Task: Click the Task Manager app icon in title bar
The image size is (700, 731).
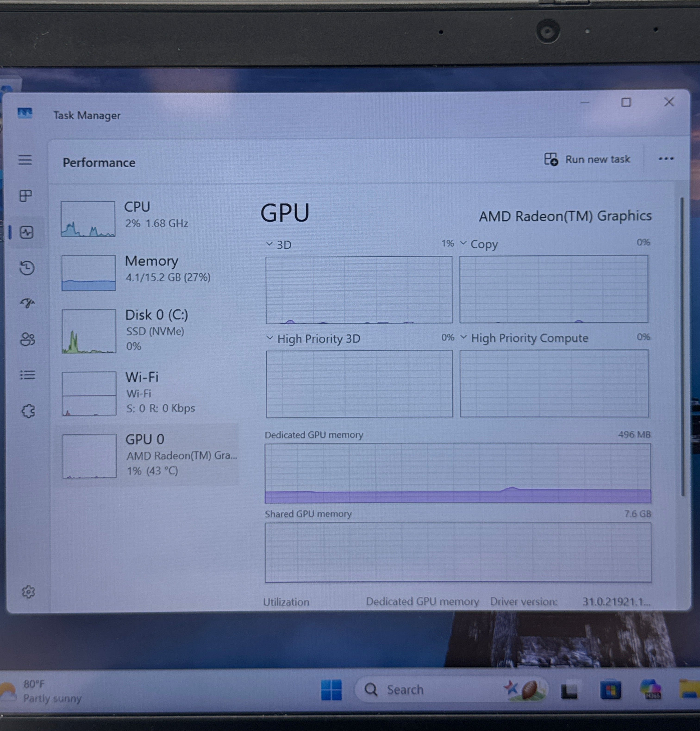Action: click(25, 113)
